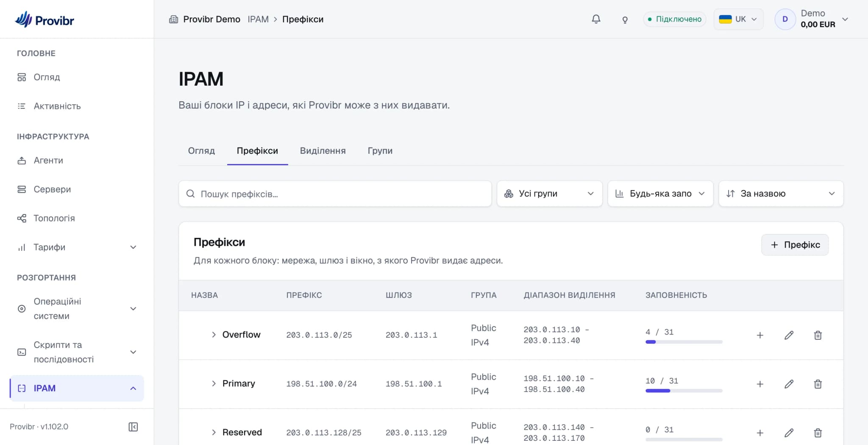Image resolution: width=868 pixels, height=445 pixels.
Task: Add allocation to Overflow prefix
Action: pos(760,335)
